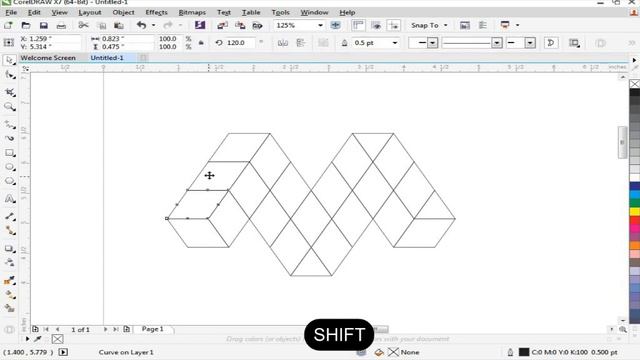Print the document
This screenshot has height=360, width=640.
(61, 25)
